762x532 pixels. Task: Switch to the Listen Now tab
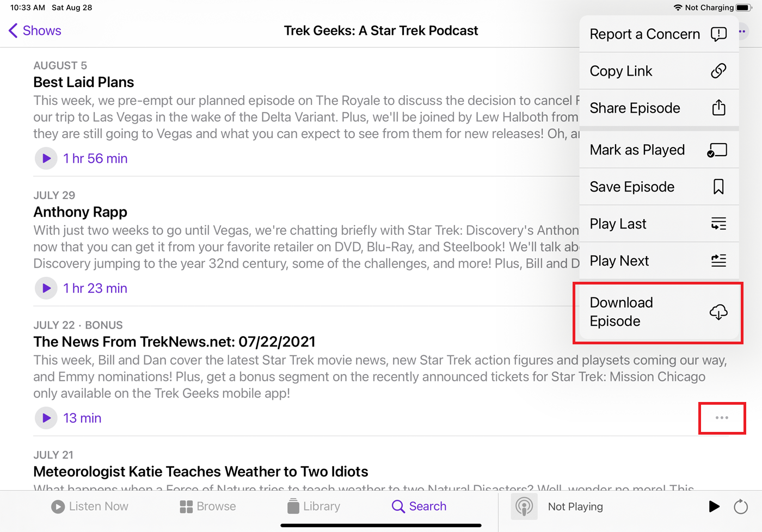click(90, 506)
